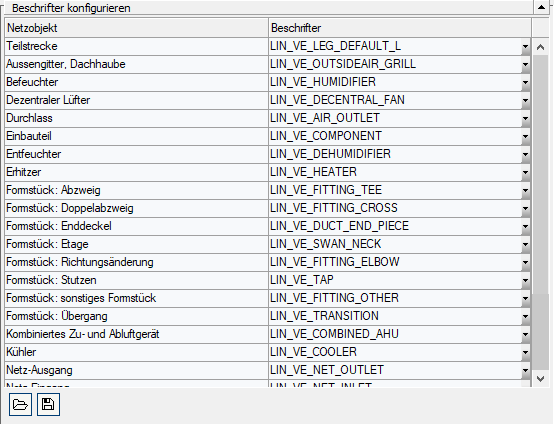The image size is (554, 425).
Task: Open dropdown for LIN_VE_DUCT_END_PIECE
Action: click(525, 226)
